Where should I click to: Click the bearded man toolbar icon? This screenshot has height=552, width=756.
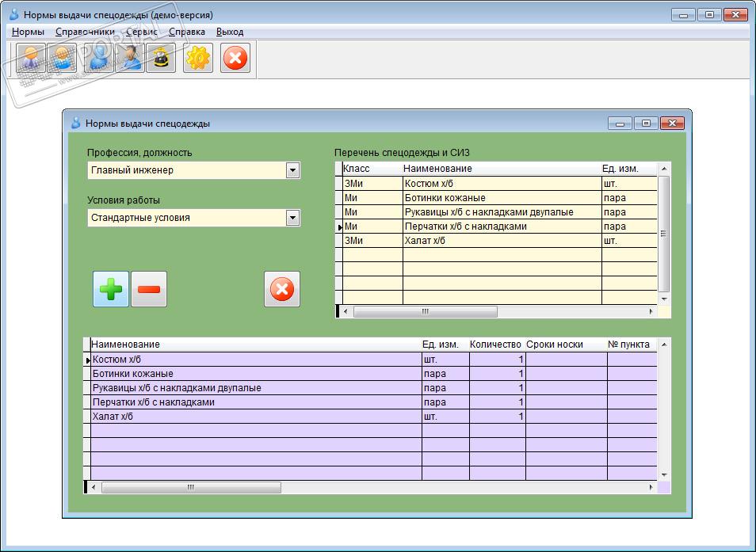click(130, 59)
